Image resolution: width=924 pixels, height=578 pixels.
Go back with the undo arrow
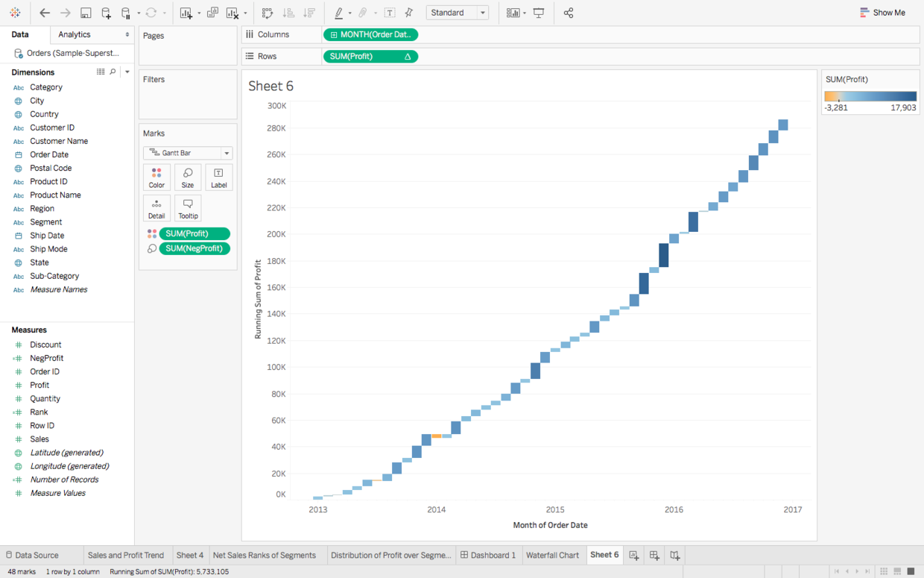tap(45, 13)
